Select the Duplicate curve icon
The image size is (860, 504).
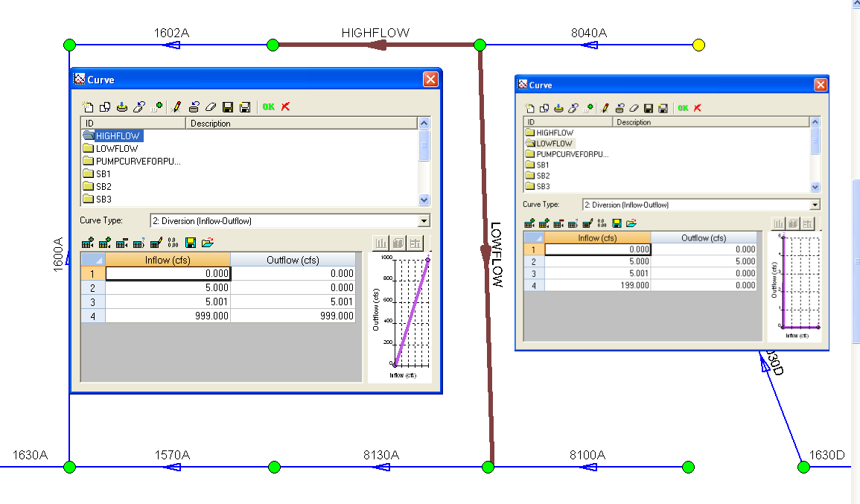[104, 106]
